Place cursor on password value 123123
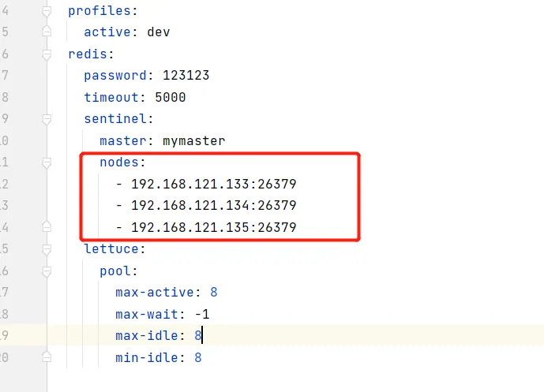544x392 pixels. tap(186, 75)
